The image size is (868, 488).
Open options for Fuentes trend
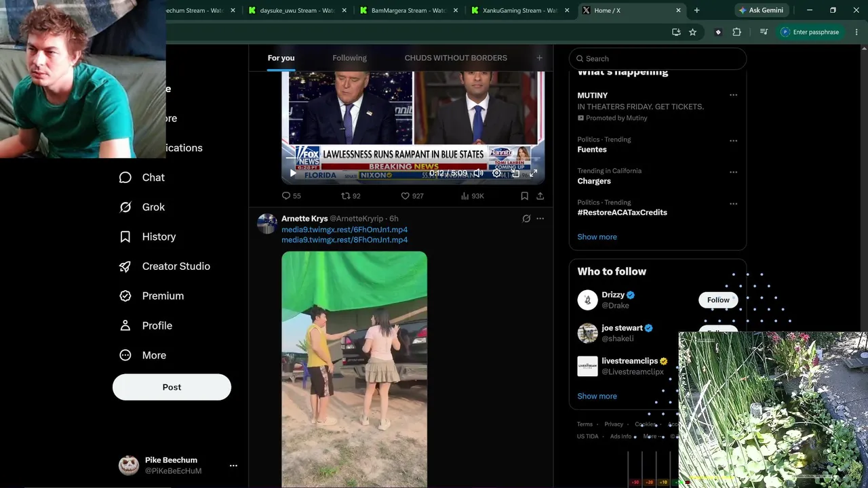(x=733, y=141)
